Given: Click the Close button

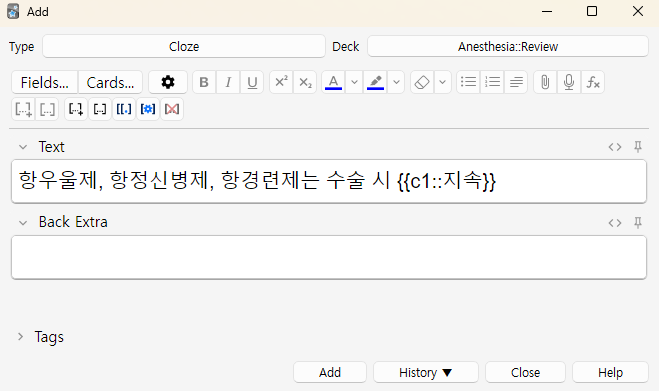Looking at the screenshot, I should pos(525,373).
